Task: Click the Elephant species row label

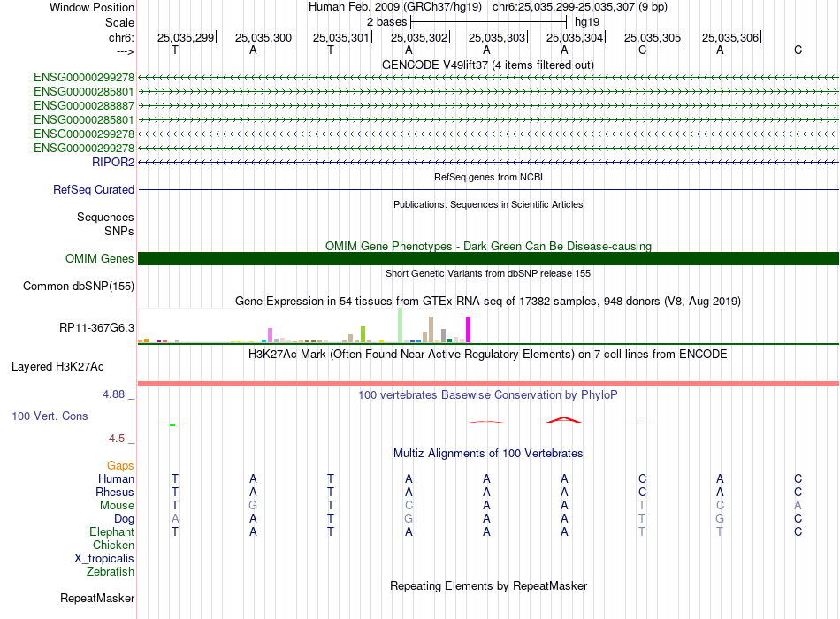Action: pyautogui.click(x=112, y=532)
